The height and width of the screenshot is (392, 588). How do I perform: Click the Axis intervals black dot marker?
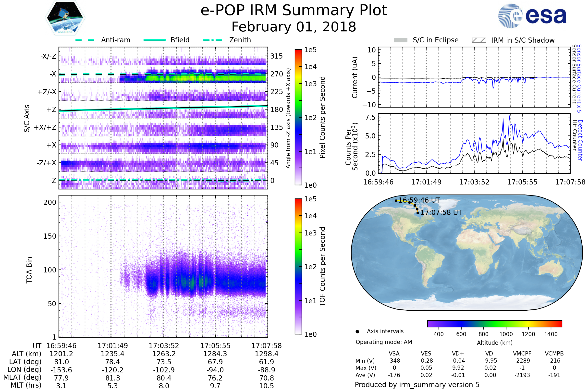357,331
